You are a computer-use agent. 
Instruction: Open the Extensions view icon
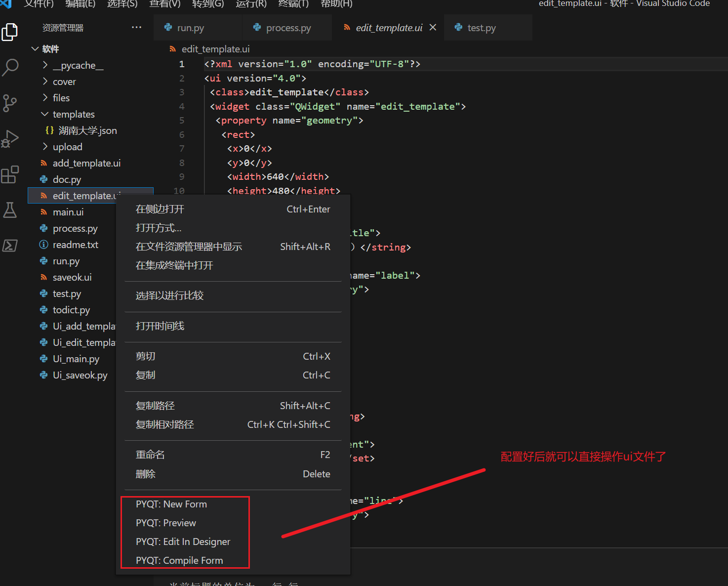[10, 174]
